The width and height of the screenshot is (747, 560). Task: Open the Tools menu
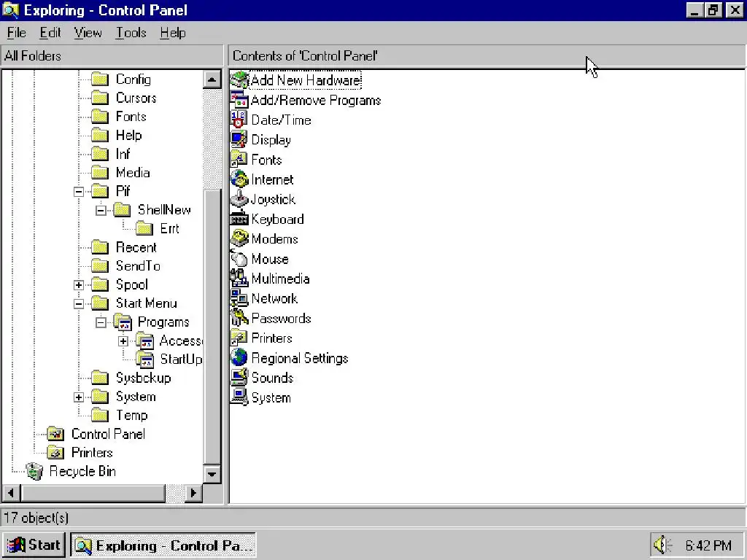pyautogui.click(x=131, y=33)
